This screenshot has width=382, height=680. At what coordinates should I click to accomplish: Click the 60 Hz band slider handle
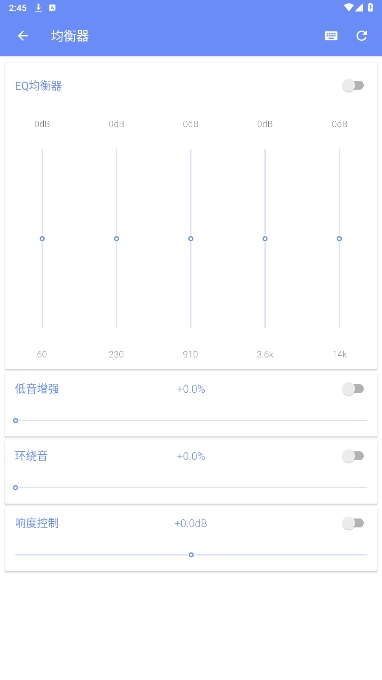coord(42,239)
